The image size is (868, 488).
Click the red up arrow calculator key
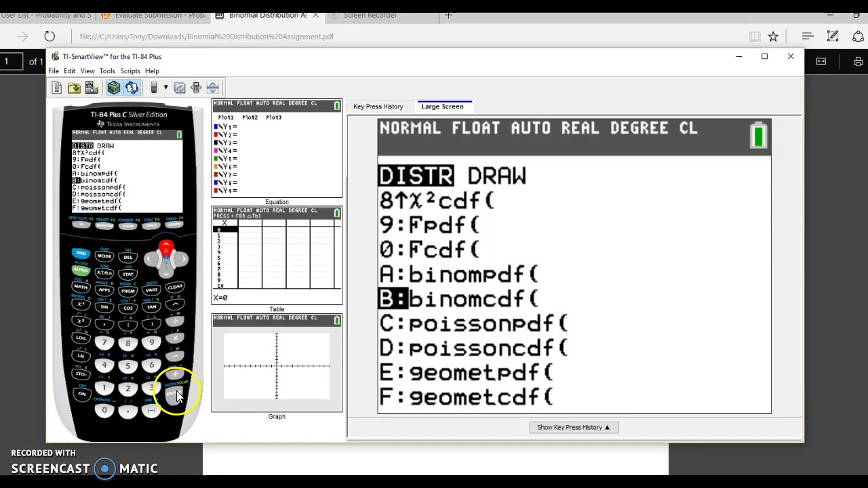[166, 247]
